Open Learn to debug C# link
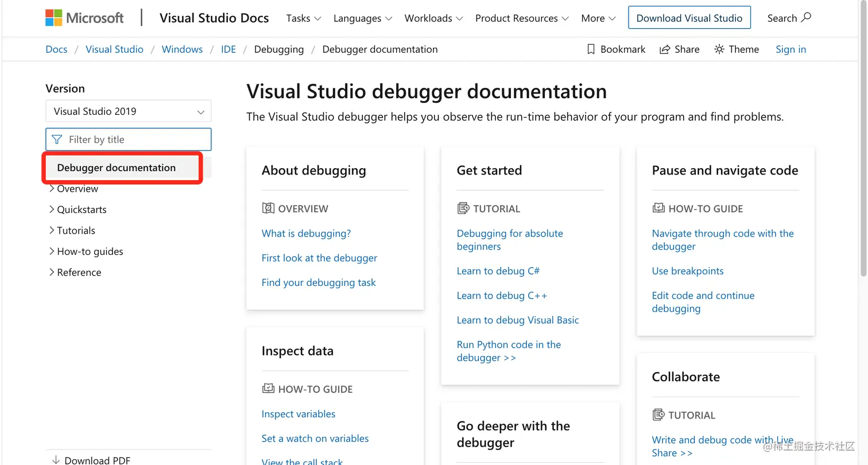This screenshot has width=868, height=465. click(498, 271)
